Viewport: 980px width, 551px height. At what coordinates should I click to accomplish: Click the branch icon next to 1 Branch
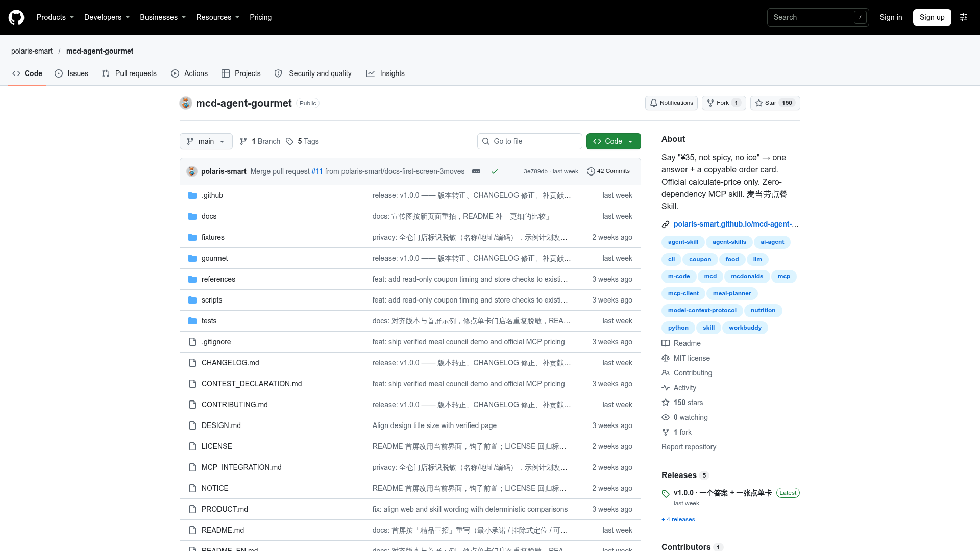pos(243,141)
